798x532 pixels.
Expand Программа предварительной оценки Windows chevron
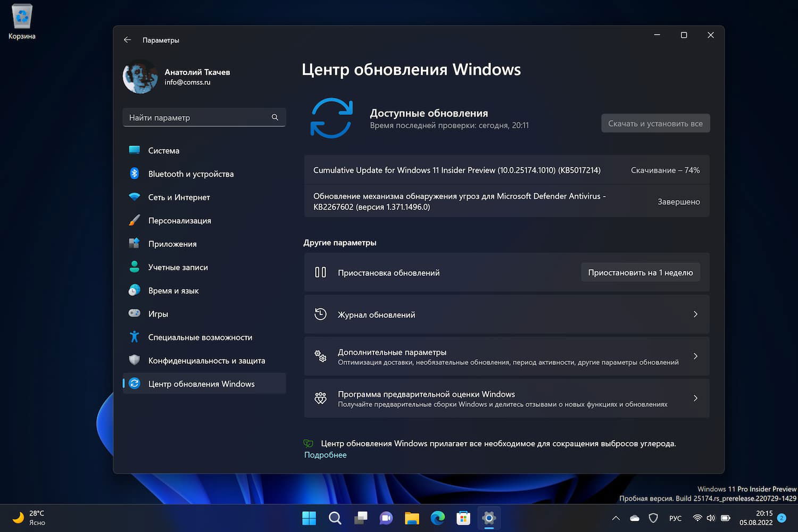[x=695, y=398]
